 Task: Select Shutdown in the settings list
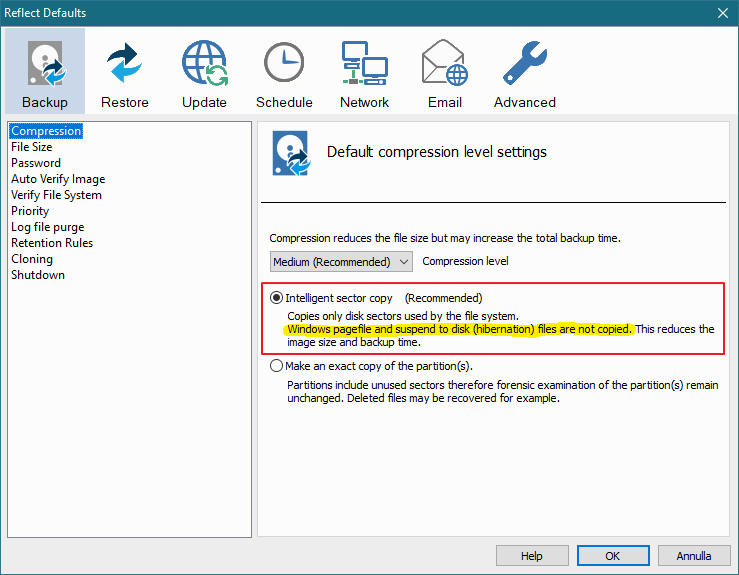pyautogui.click(x=38, y=275)
